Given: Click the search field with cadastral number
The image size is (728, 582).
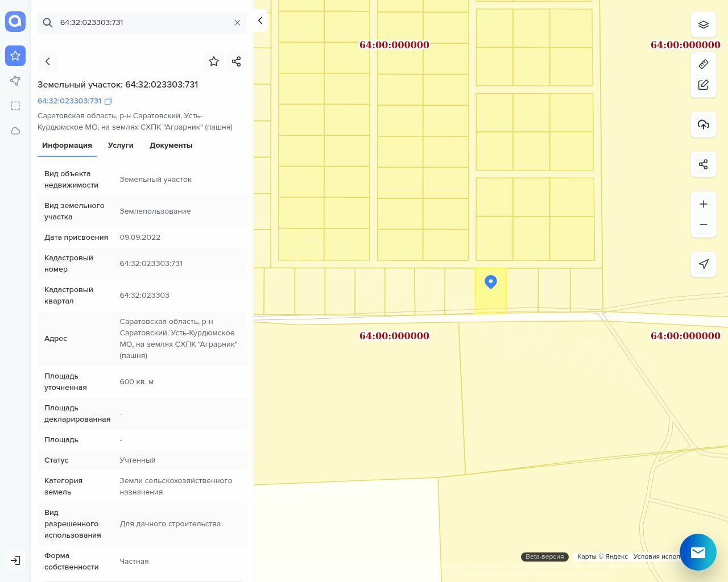Looking at the screenshot, I should tap(142, 23).
